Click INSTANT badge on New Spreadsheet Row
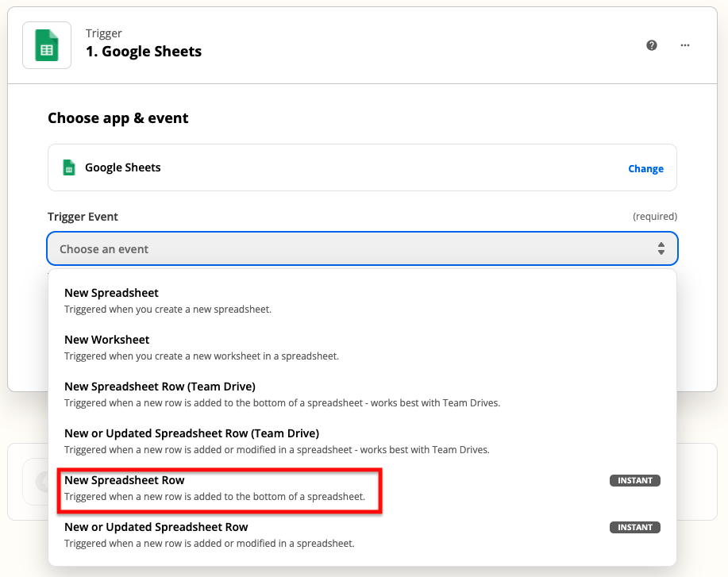Screen dimensions: 728x577 [x=634, y=480]
